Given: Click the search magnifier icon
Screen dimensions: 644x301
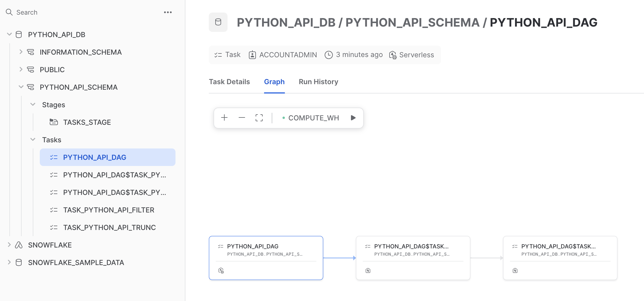Looking at the screenshot, I should pyautogui.click(x=9, y=12).
